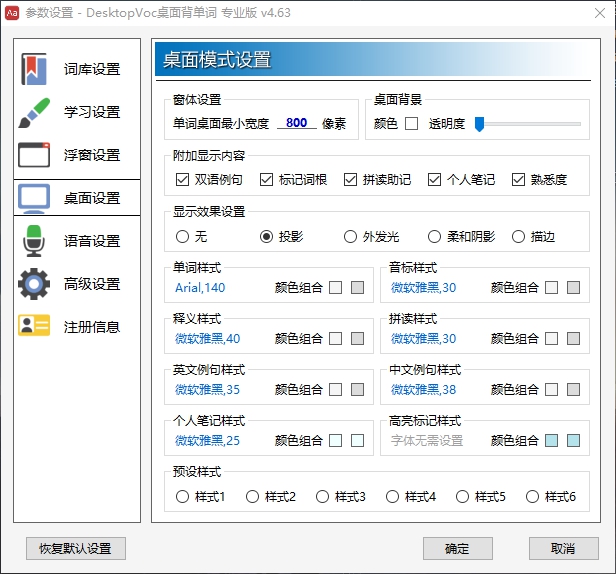This screenshot has height=574, width=616.
Task: Click the app icon in title bar
Action: click(12, 12)
